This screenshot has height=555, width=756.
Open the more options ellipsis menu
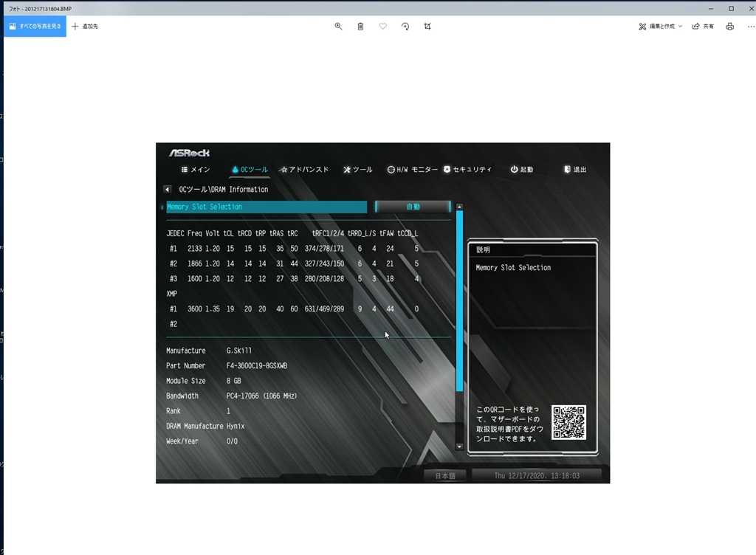(751, 27)
